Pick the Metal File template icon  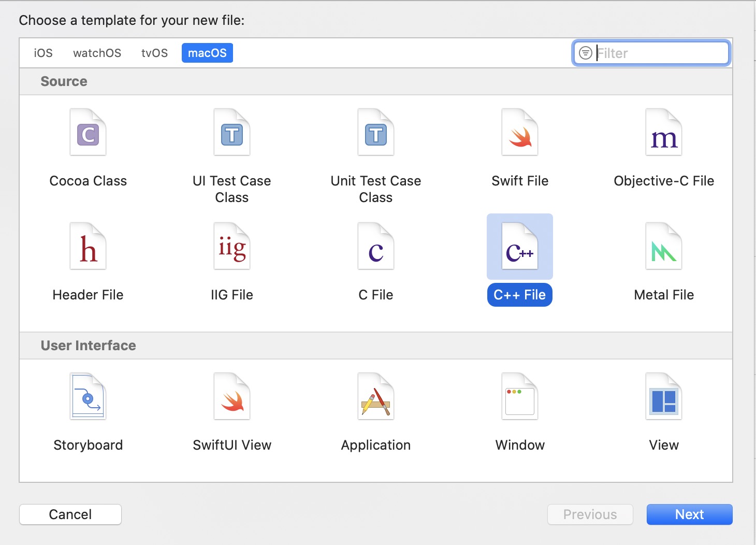(664, 246)
